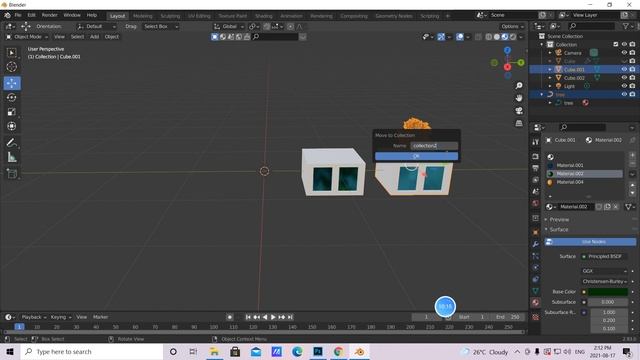Switch to Modeling workspace tab
640x360 pixels.
click(143, 16)
